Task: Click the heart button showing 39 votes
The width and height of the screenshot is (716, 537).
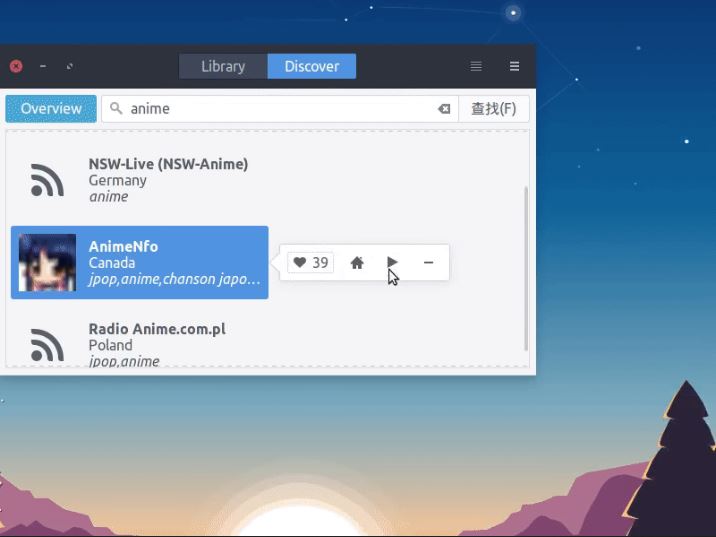Action: (310, 263)
